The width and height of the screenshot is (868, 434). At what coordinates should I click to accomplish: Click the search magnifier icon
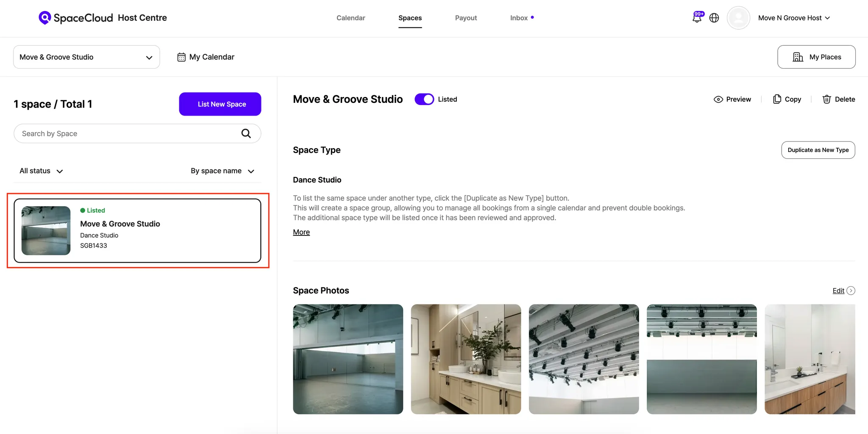[x=246, y=133]
